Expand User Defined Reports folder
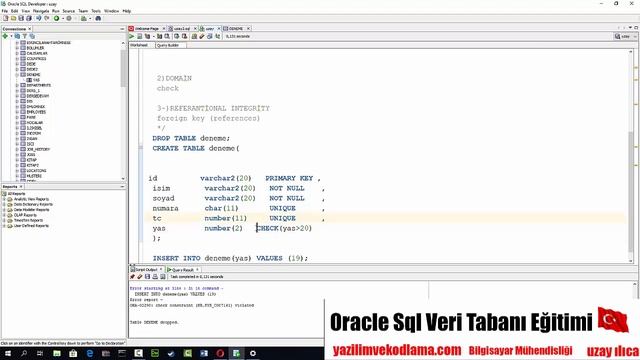The width and height of the screenshot is (640, 360). [x=4, y=226]
